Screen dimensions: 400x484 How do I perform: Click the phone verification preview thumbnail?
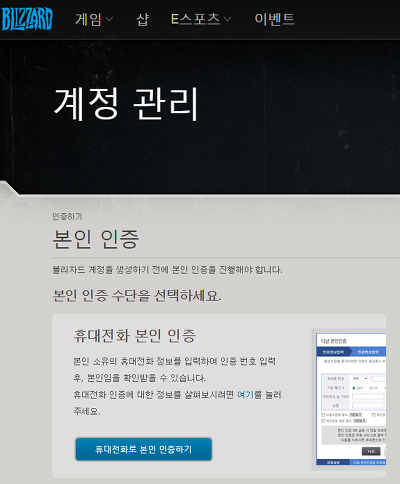pos(350,399)
